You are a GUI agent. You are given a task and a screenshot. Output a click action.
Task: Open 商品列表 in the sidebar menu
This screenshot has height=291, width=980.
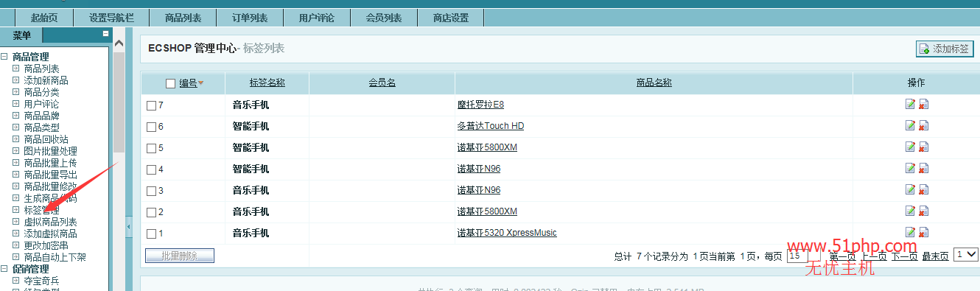pos(41,69)
